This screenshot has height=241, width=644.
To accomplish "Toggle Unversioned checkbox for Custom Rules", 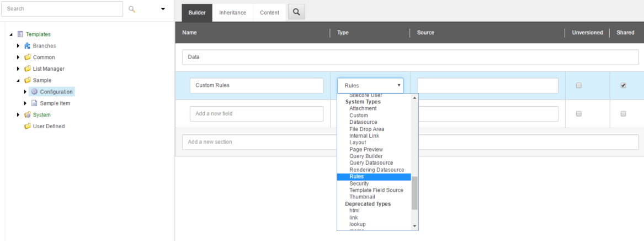I will point(579,86).
